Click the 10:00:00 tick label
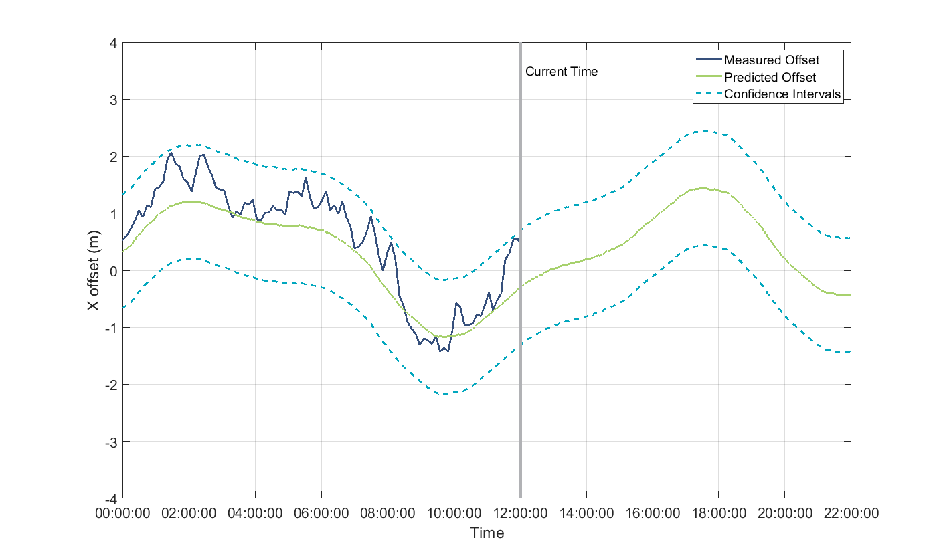Viewport: 941px width, 560px height. click(454, 512)
